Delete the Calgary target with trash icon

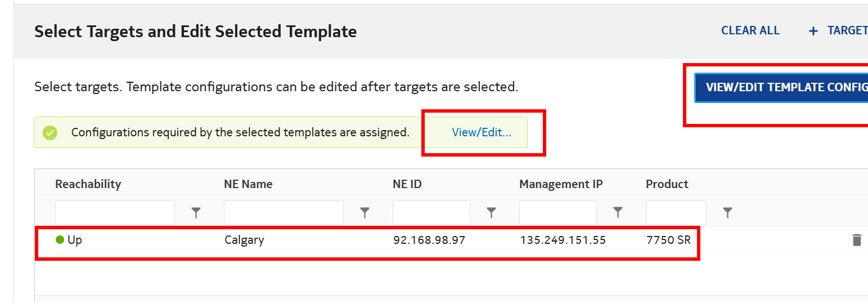click(857, 240)
